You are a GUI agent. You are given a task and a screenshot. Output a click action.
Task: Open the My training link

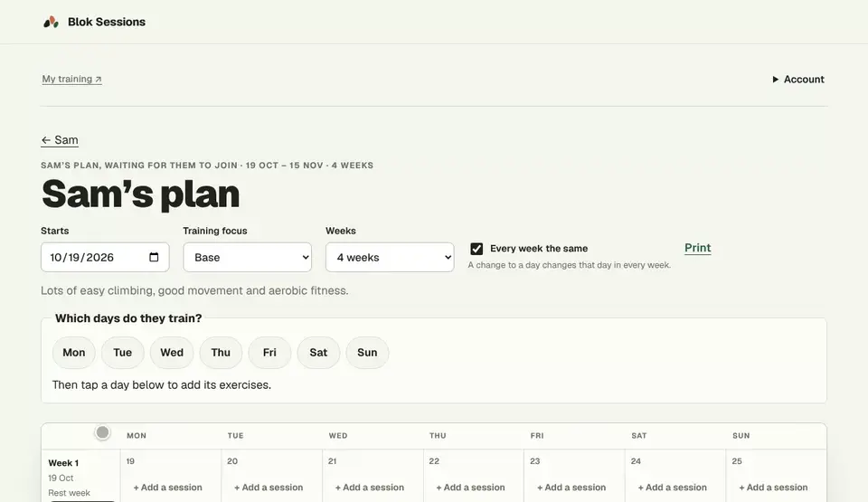pos(72,80)
